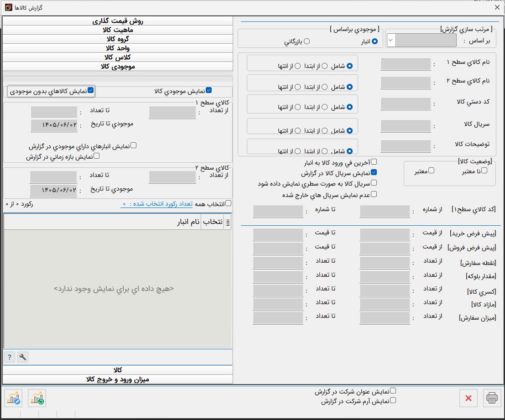Open chart report with blue edit badge
This screenshot has height=420, width=505.
point(14,398)
